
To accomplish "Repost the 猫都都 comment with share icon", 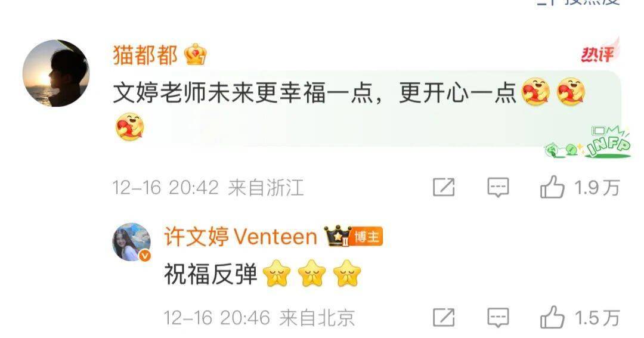I will click(x=444, y=188).
